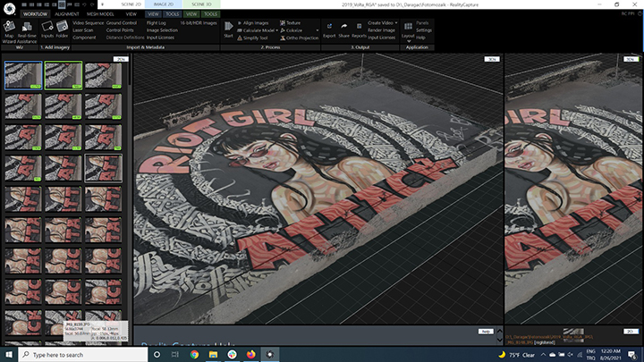
Task: Click the 2Ds label on thumbnail panel
Action: point(121,59)
